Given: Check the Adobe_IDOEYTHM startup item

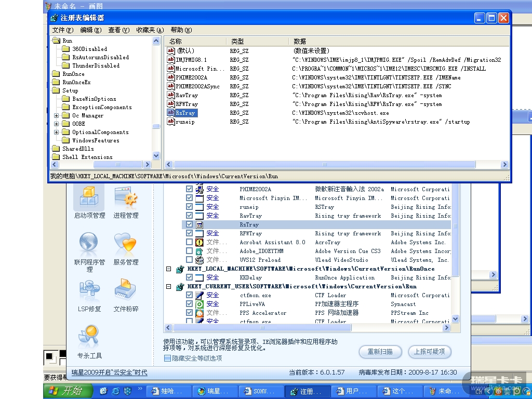Looking at the screenshot, I should pyautogui.click(x=189, y=251).
